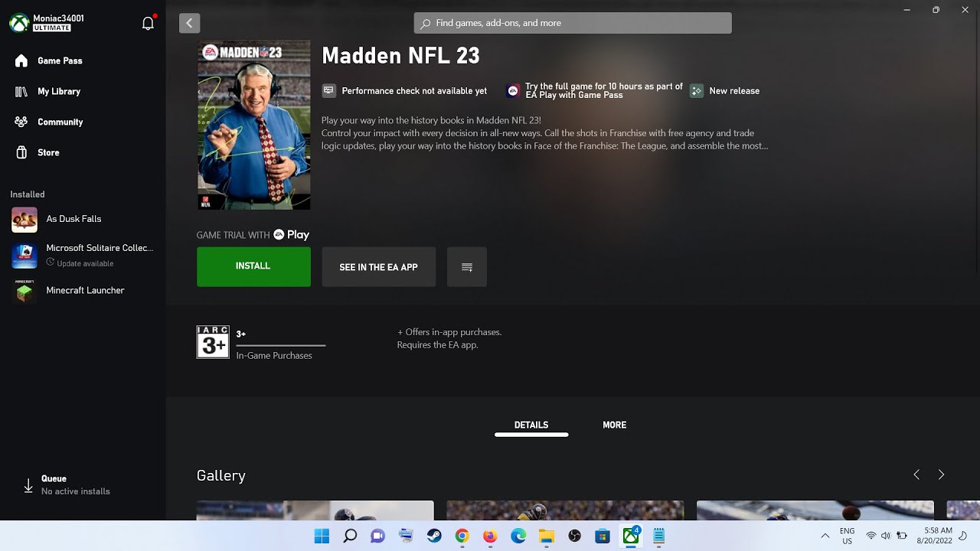980x551 pixels.
Task: Click the Madden NFL 23 cover art
Action: [254, 125]
